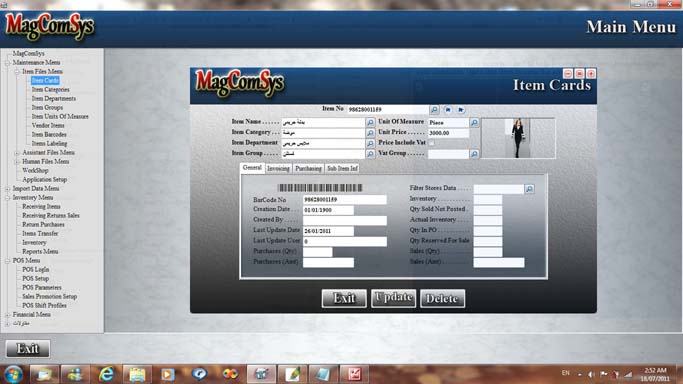Click the Delete button on Item Cards
Screen dimensions: 683x384
(442, 298)
